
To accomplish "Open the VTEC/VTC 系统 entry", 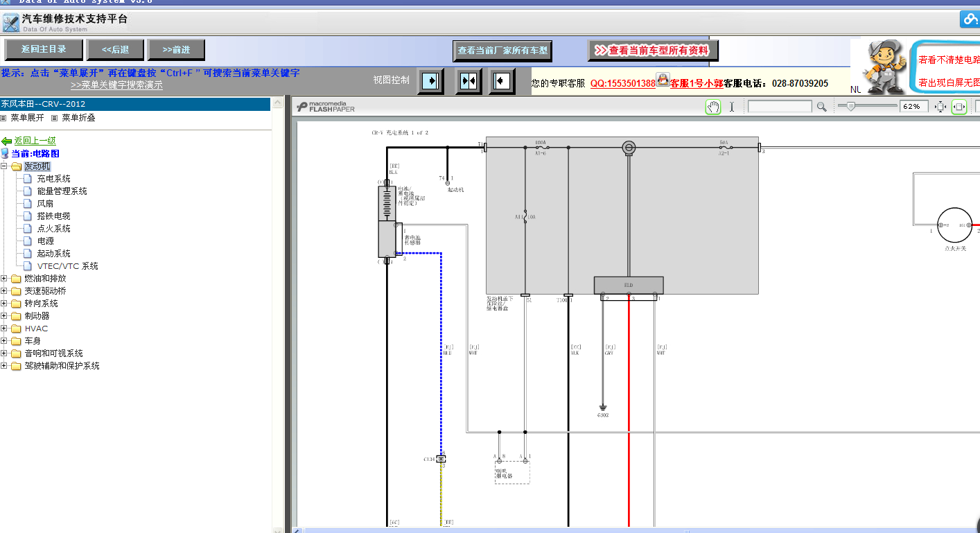I will click(x=68, y=266).
